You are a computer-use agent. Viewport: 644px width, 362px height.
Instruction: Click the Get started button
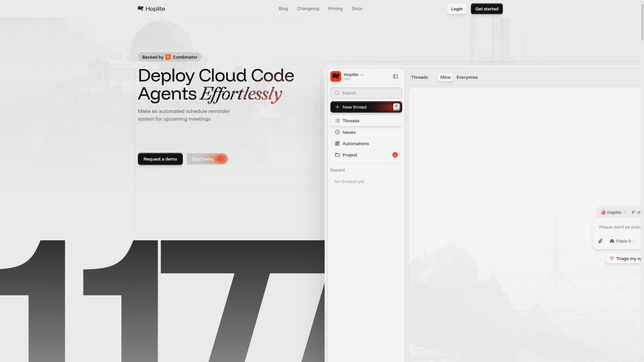click(487, 9)
